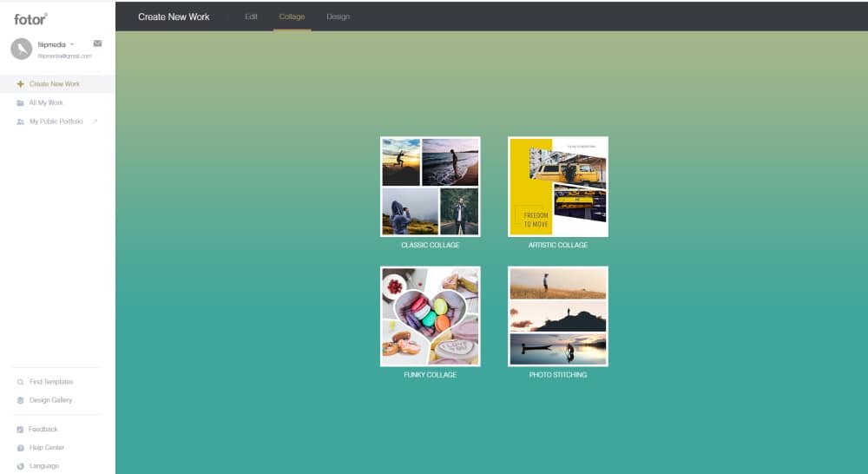Viewport: 868px width, 474px height.
Task: Open the Design tab
Action: click(x=338, y=16)
